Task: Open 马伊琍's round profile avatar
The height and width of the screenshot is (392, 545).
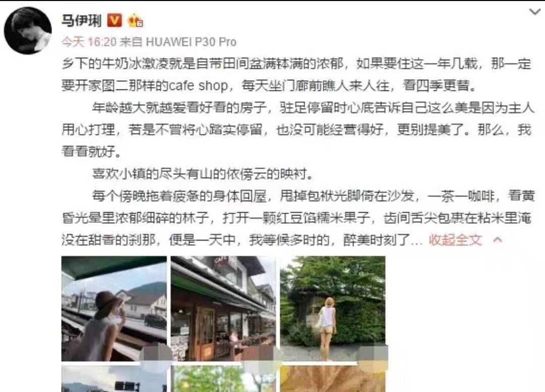Action: click(x=28, y=30)
